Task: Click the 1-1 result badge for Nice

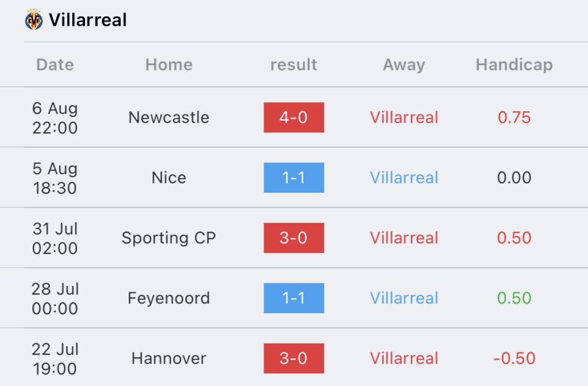Action: (293, 177)
